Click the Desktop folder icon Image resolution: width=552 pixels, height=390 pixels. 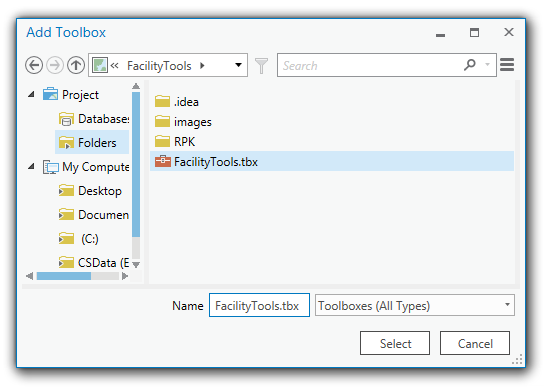point(66,190)
